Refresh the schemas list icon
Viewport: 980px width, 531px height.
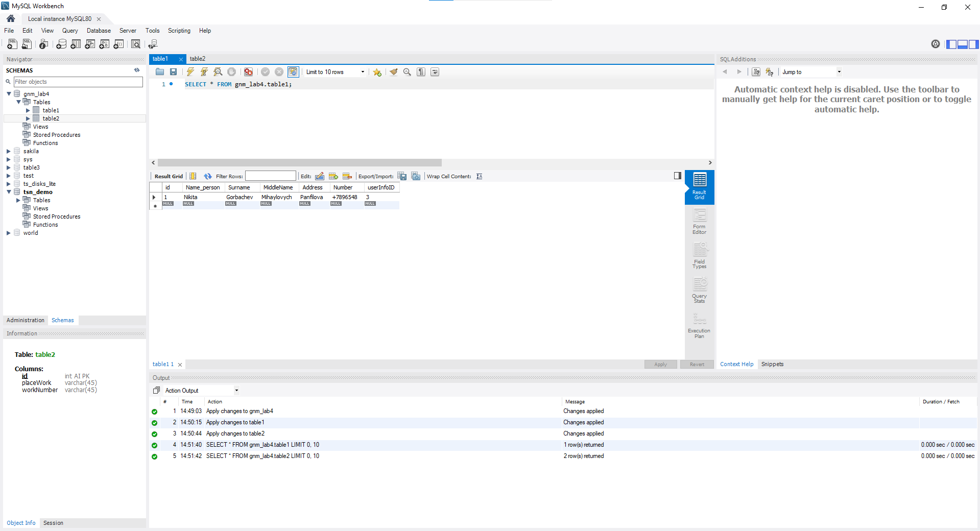[x=137, y=70]
